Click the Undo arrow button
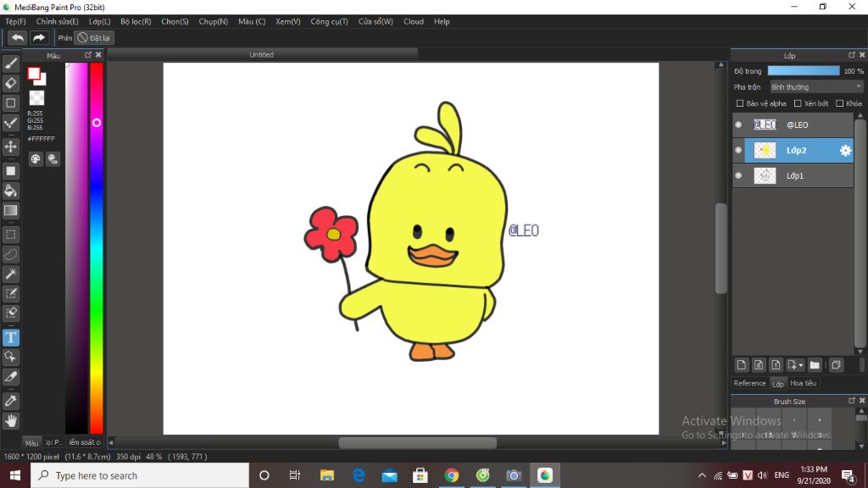 point(17,37)
